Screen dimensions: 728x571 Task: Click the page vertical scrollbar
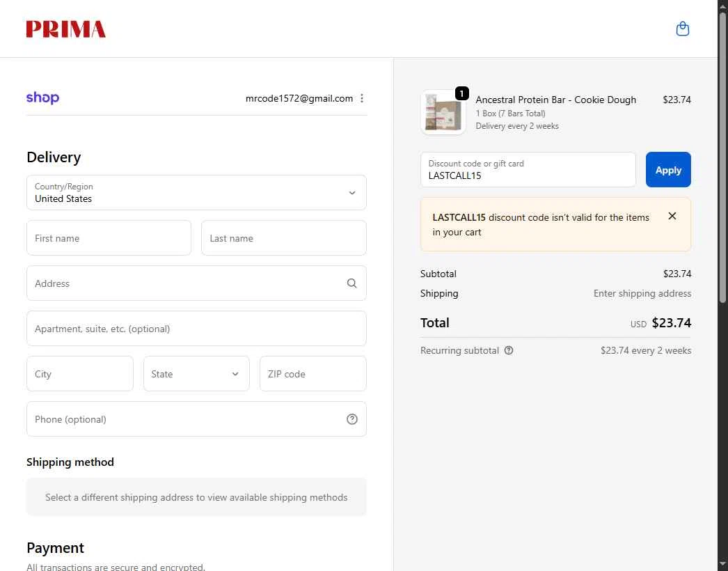[723, 158]
